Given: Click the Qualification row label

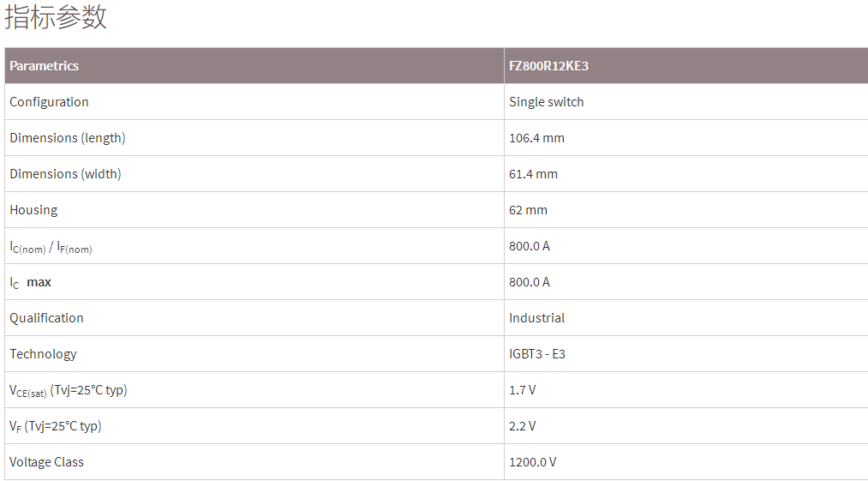Looking at the screenshot, I should (x=46, y=318).
